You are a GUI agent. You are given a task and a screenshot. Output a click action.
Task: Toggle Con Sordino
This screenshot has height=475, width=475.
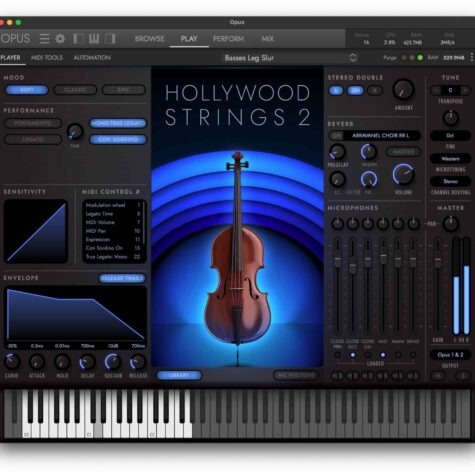118,139
